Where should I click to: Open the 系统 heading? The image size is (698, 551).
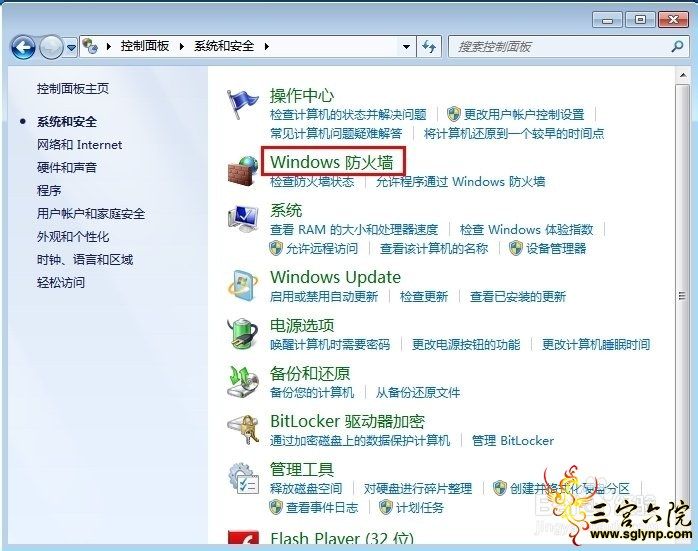click(x=285, y=210)
